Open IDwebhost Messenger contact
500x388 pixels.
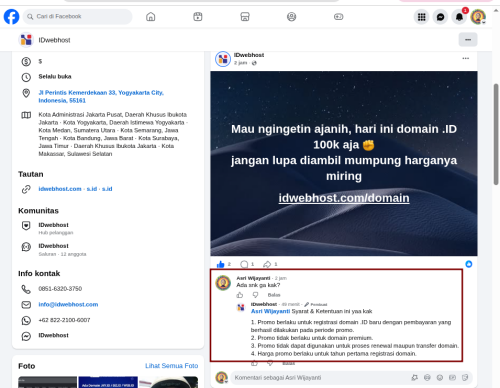click(53, 335)
